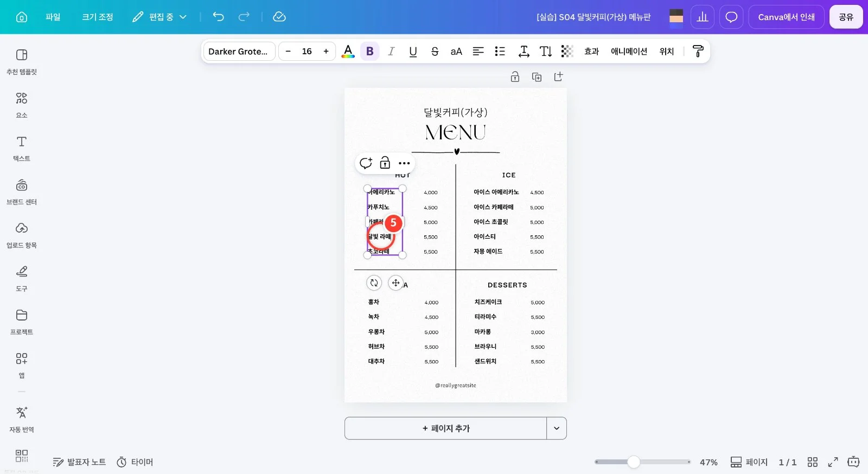
Task: Go to Canva home icon
Action: [x=22, y=17]
